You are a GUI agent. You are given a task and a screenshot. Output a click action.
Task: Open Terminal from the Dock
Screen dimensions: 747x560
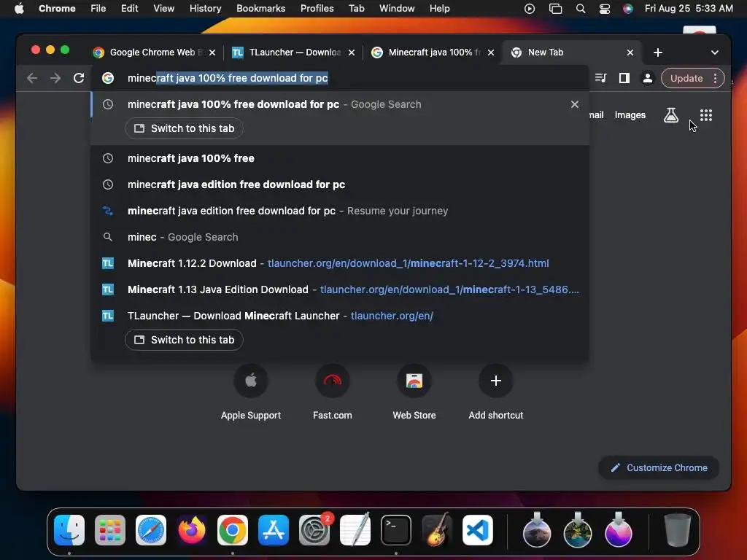click(396, 530)
